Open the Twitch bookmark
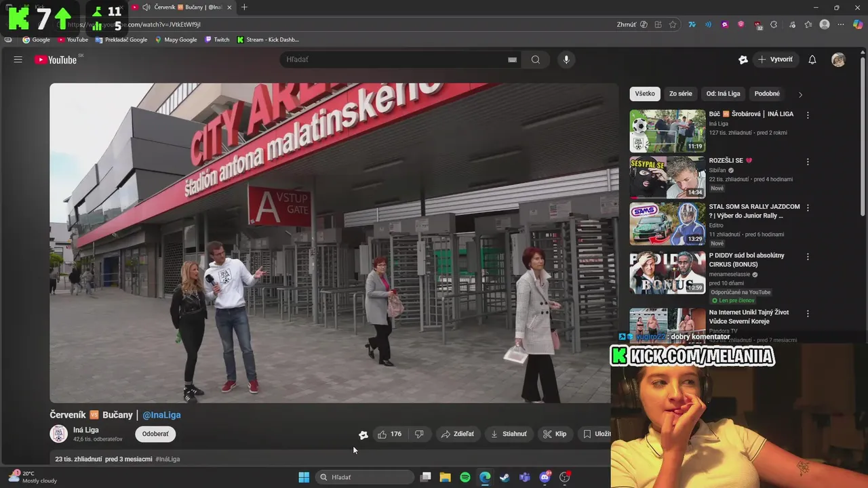 (x=217, y=40)
